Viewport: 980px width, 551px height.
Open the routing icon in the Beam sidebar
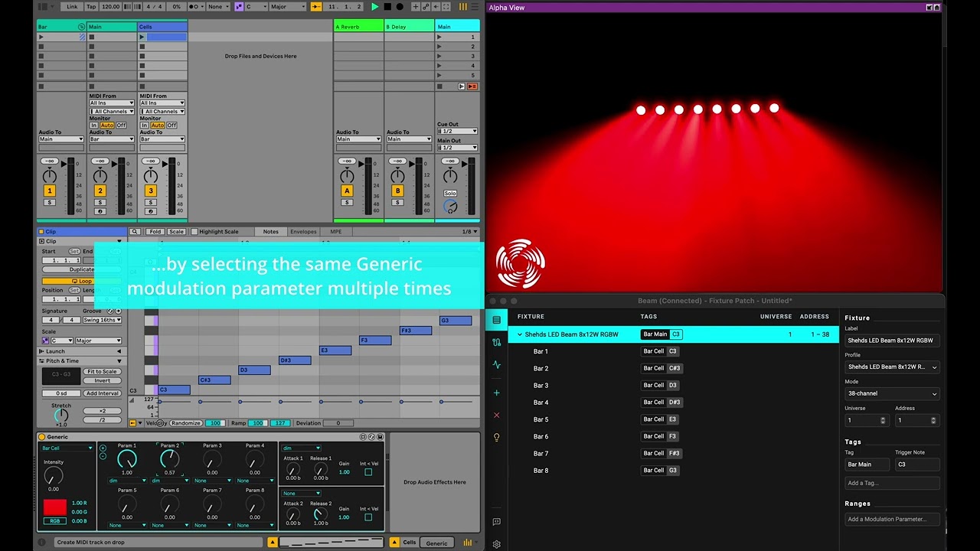496,342
